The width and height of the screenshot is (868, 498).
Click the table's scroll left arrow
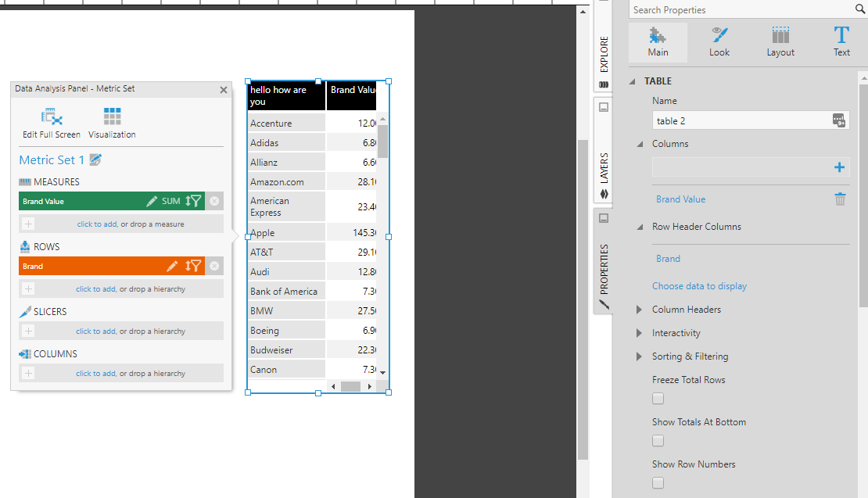pos(333,386)
